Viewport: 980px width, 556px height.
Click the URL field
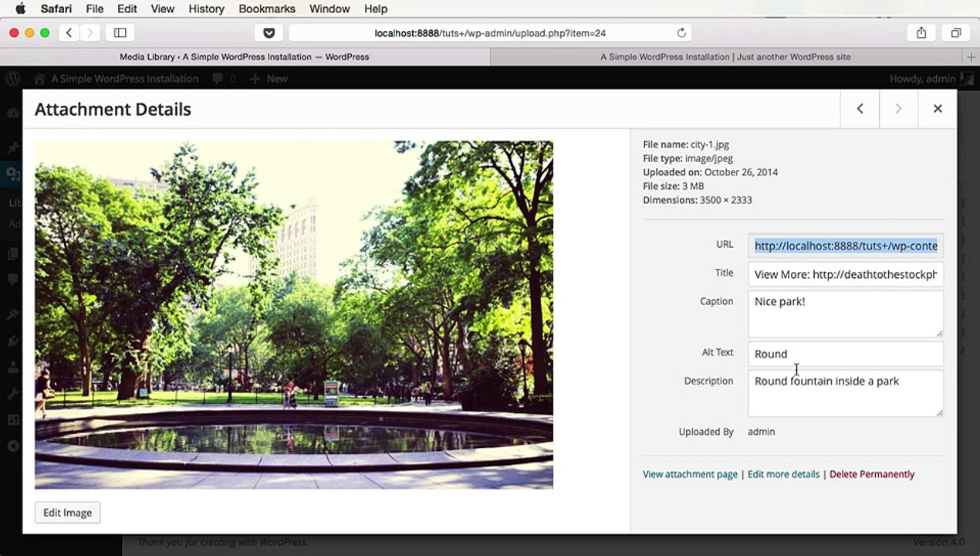(846, 246)
